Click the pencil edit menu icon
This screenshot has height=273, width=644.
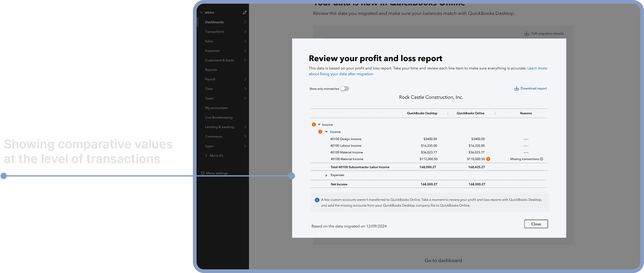(x=244, y=13)
